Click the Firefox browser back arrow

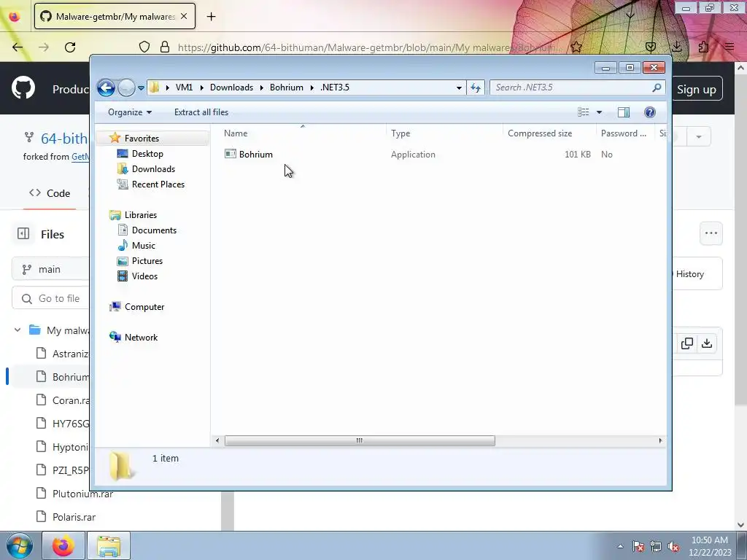tap(18, 47)
